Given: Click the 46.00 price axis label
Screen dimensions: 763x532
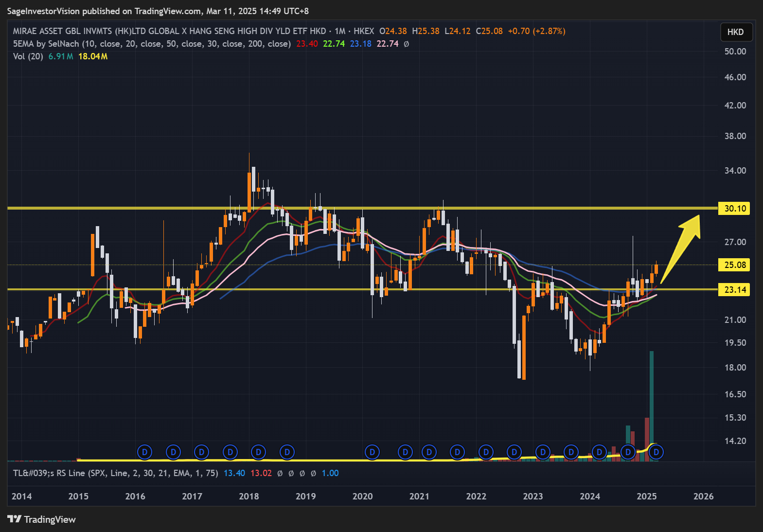Looking at the screenshot, I should click(x=735, y=77).
